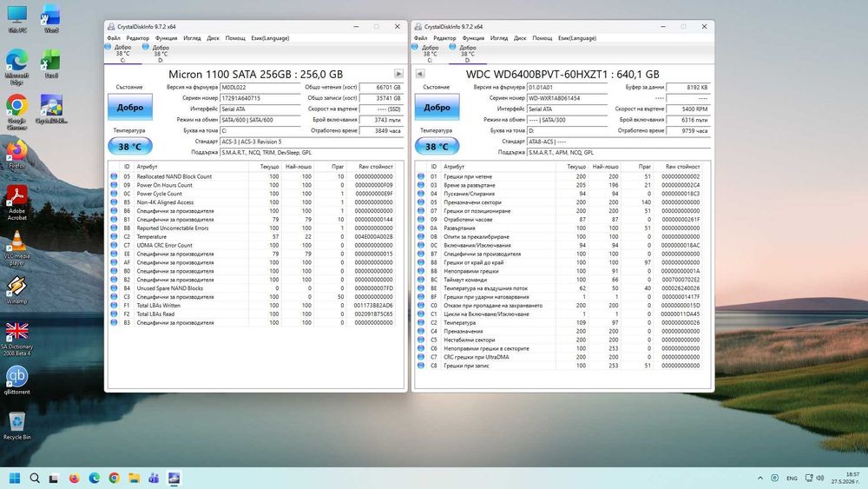Open Файл menu in right CrystalDiskInfo window
Viewport: 868px width, 489px height.
[x=421, y=38]
